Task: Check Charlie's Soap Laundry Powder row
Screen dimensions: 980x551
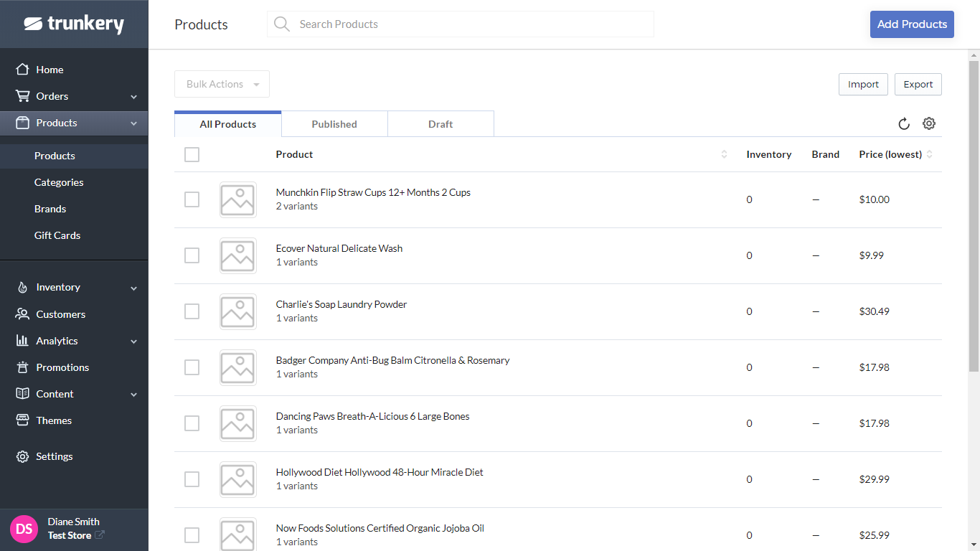Action: (x=192, y=311)
